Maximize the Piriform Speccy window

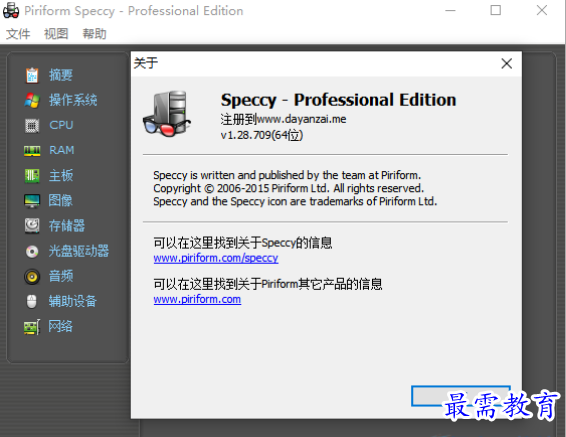(495, 10)
